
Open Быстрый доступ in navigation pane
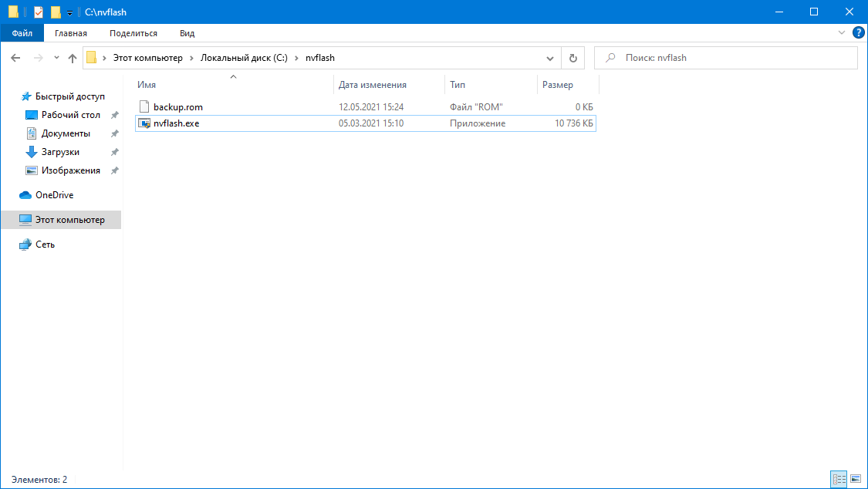(x=69, y=96)
